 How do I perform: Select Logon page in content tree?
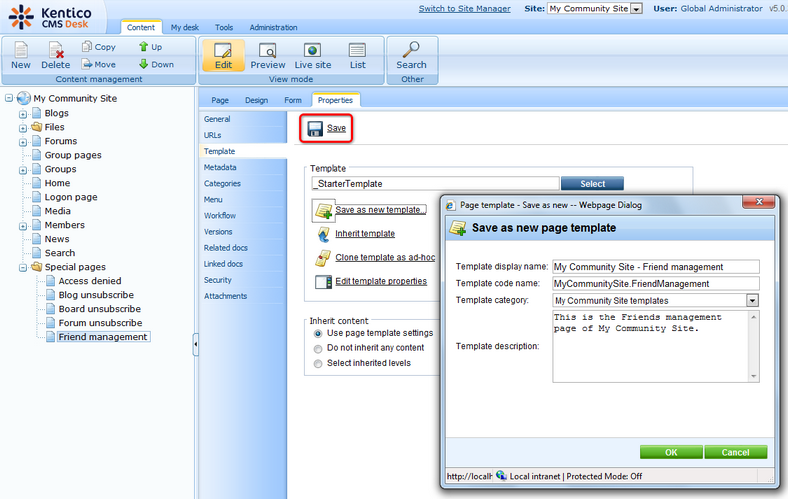pyautogui.click(x=71, y=197)
